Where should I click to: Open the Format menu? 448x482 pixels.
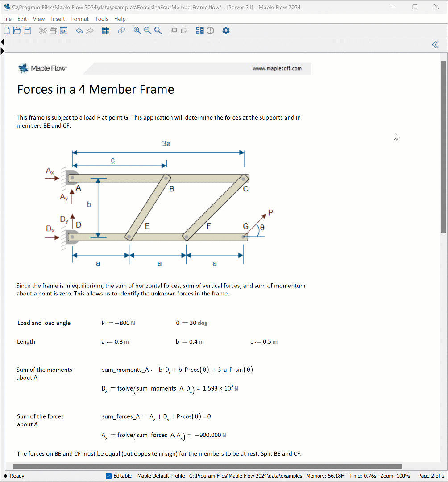[80, 19]
